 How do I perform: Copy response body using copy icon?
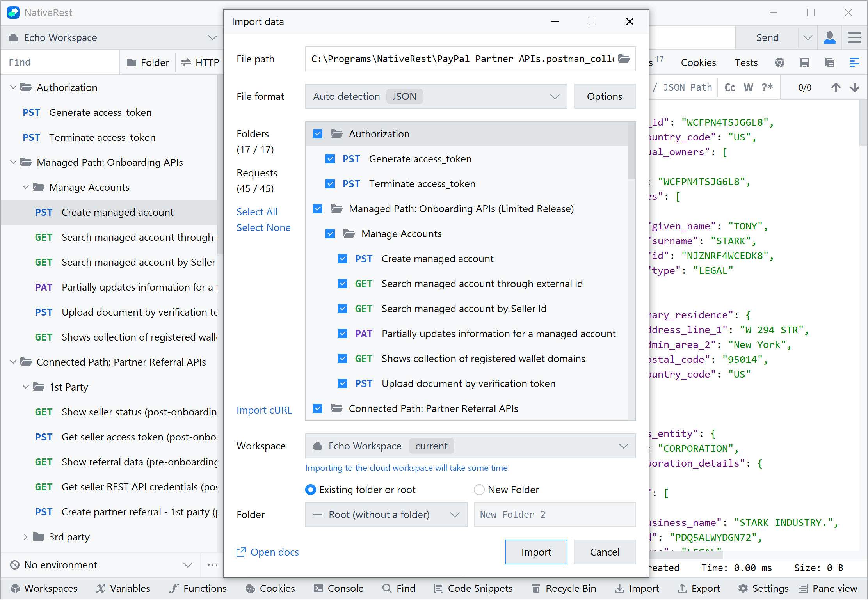[x=830, y=62]
